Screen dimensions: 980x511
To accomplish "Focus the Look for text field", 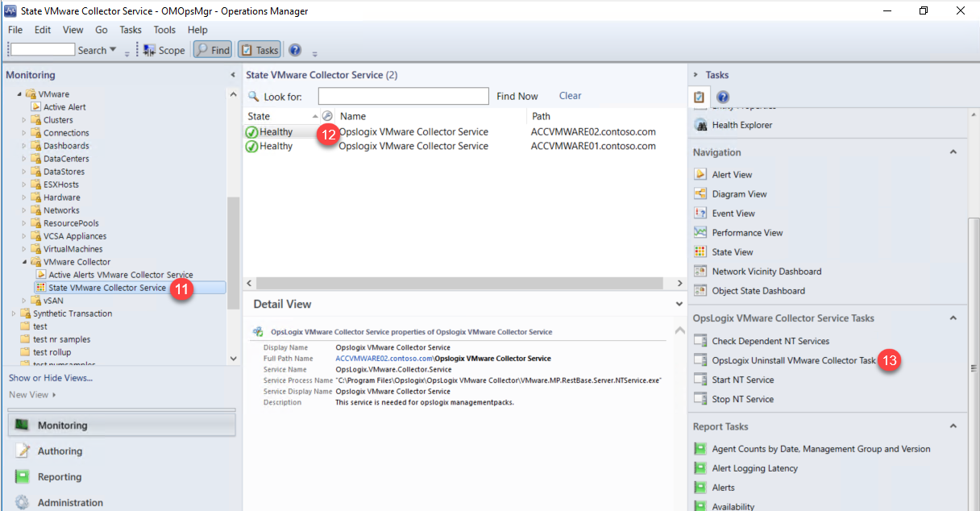I will coord(403,96).
